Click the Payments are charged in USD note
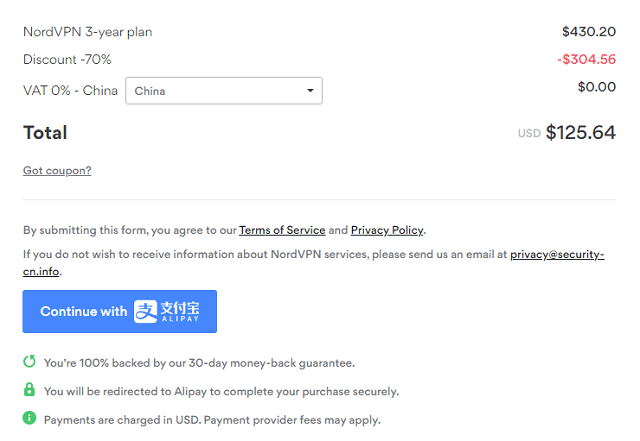 coord(212,419)
